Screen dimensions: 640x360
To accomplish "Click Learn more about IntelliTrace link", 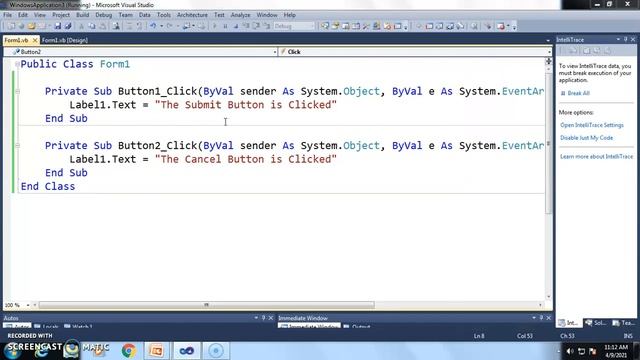I will (x=596, y=156).
